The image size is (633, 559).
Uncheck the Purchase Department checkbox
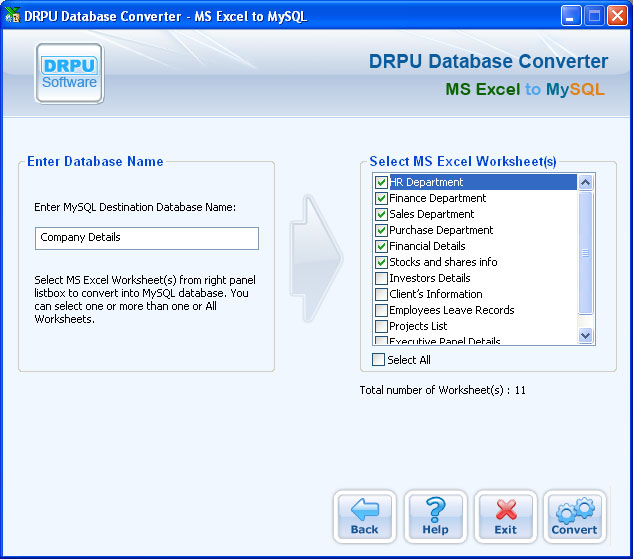(381, 230)
